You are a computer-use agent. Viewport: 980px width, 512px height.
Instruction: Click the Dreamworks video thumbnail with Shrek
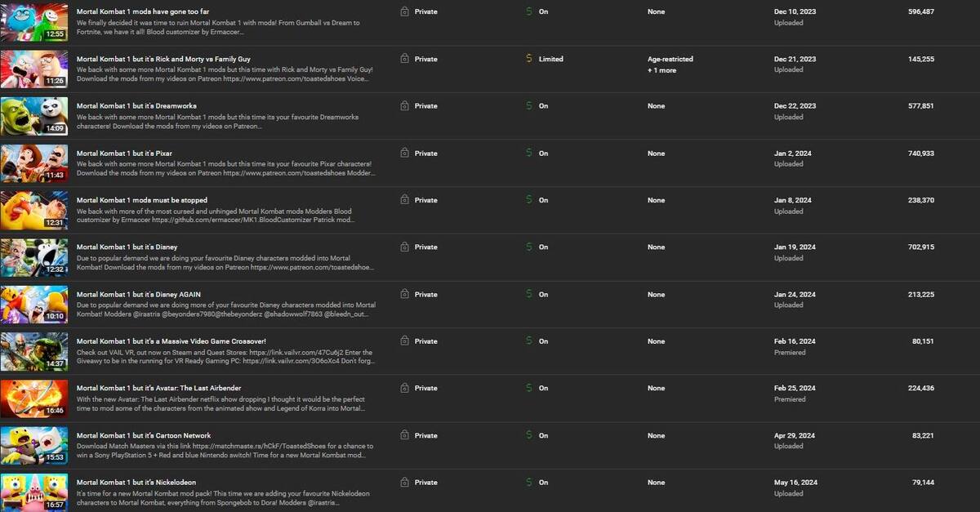pyautogui.click(x=34, y=116)
